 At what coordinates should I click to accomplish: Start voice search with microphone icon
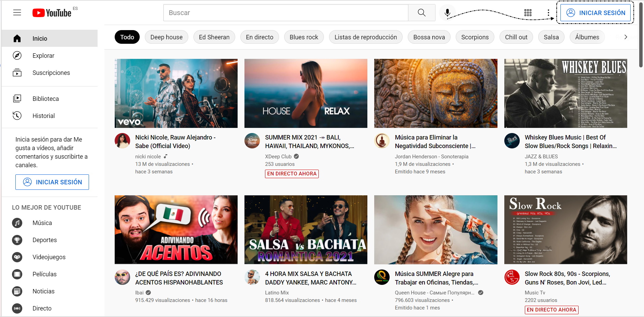447,13
